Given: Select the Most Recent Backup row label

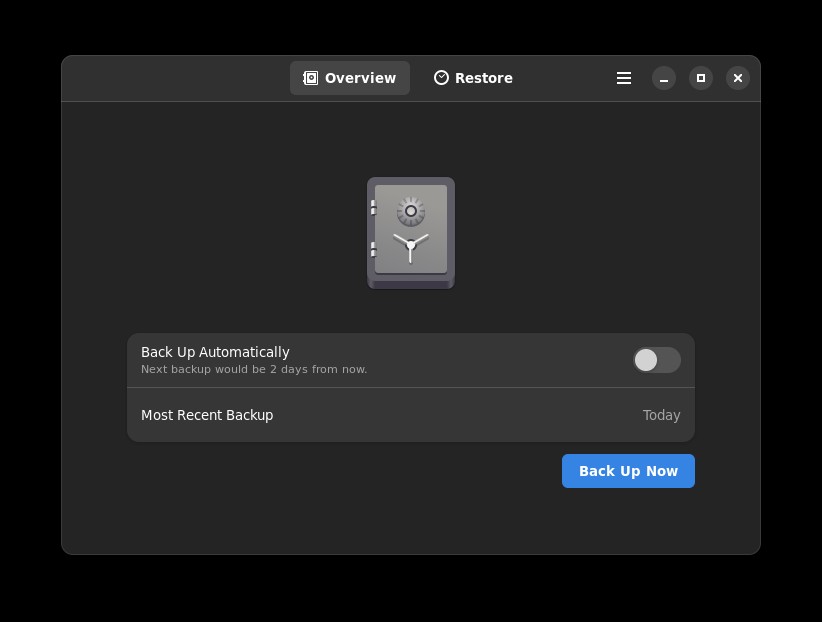Looking at the screenshot, I should coord(207,415).
